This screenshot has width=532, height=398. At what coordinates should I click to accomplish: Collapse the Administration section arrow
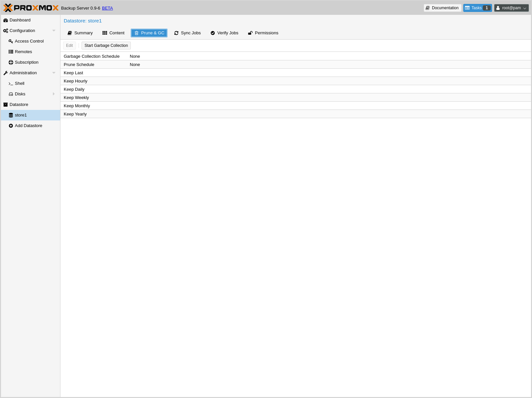(x=54, y=73)
